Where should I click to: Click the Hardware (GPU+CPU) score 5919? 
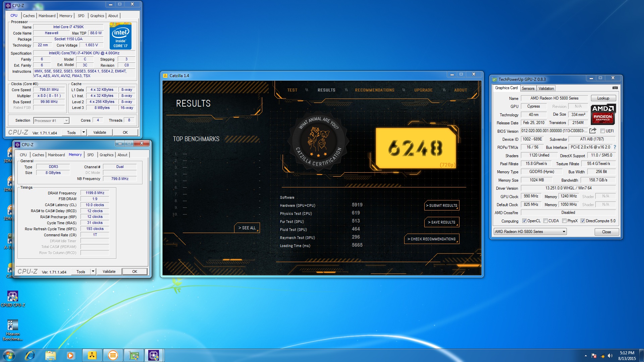pos(357,205)
